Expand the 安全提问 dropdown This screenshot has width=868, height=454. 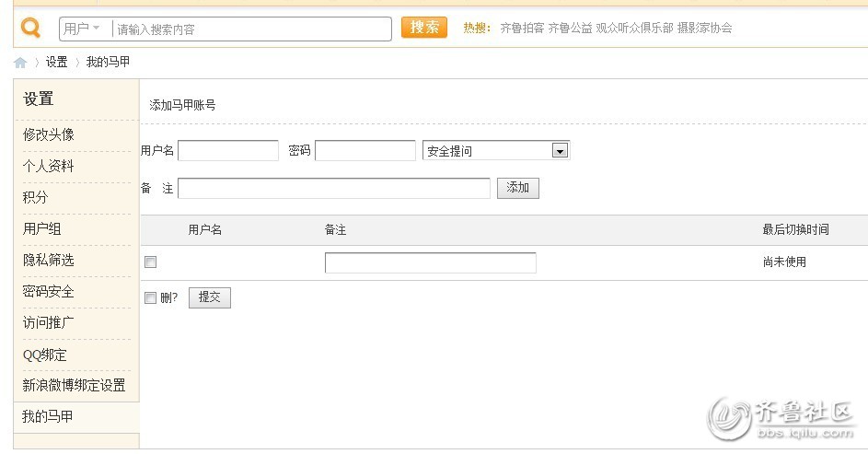559,151
